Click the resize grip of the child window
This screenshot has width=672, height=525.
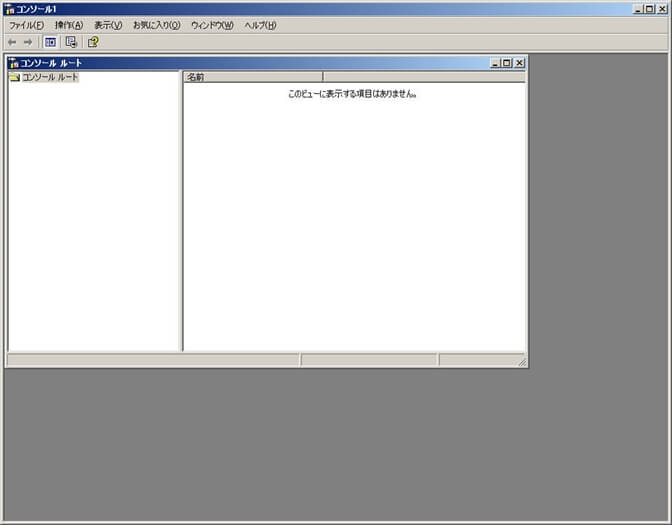click(x=521, y=362)
